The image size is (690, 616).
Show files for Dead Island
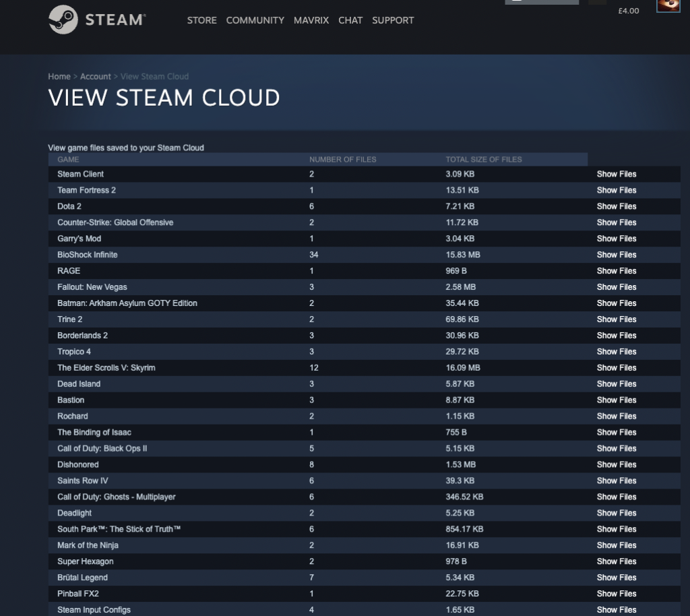pyautogui.click(x=617, y=383)
